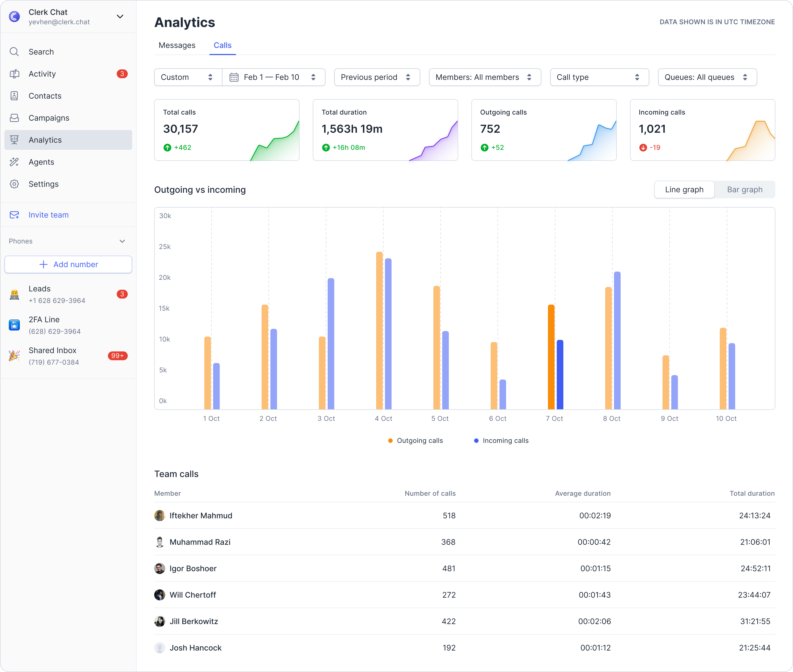
Task: Click the calendar icon in date range
Action: click(x=234, y=77)
